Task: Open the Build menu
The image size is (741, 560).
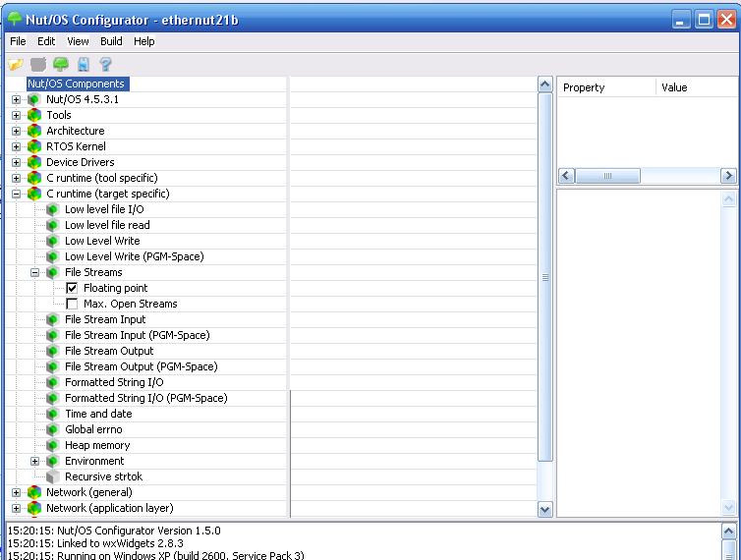Action: click(111, 41)
